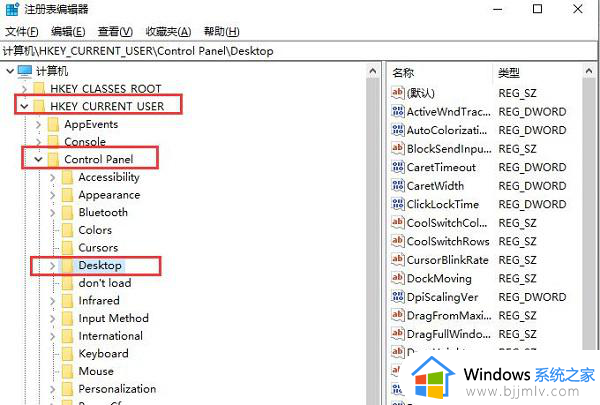Collapse the 计算机 root node
This screenshot has height=405, width=600.
tap(10, 71)
